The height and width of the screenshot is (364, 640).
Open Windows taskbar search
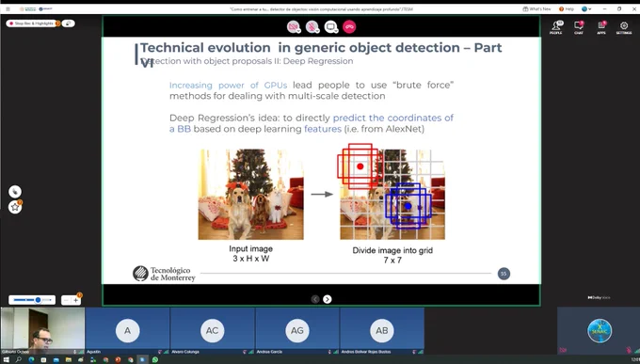[19, 359]
